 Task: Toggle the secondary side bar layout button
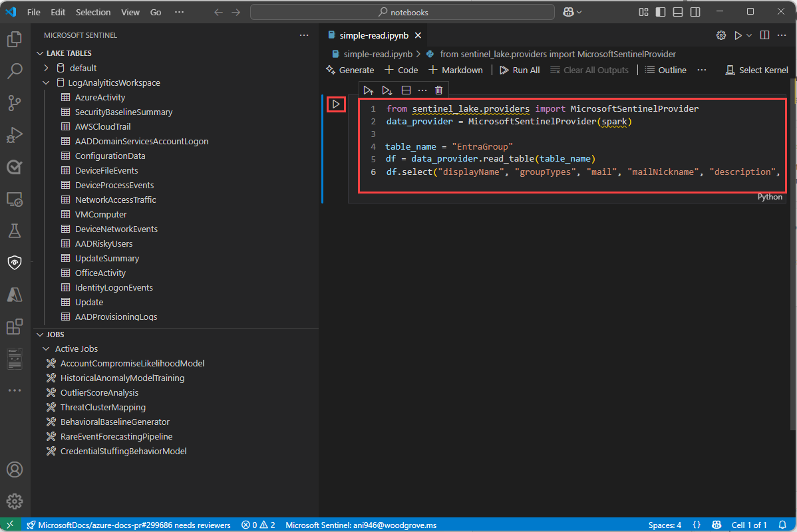695,12
